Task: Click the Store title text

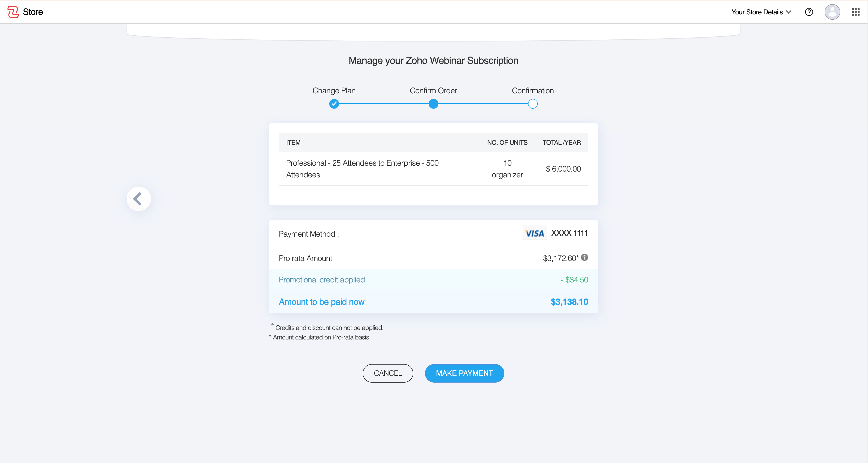Action: [33, 12]
